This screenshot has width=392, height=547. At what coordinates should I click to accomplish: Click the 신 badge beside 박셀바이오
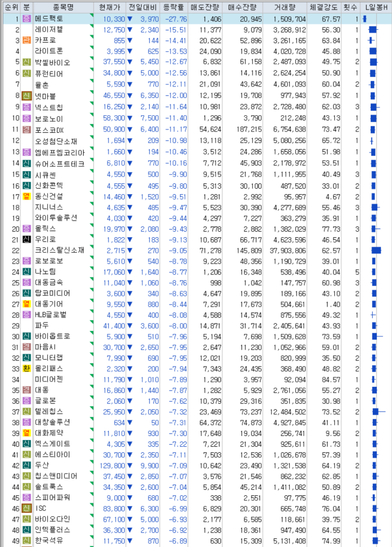click(26, 62)
